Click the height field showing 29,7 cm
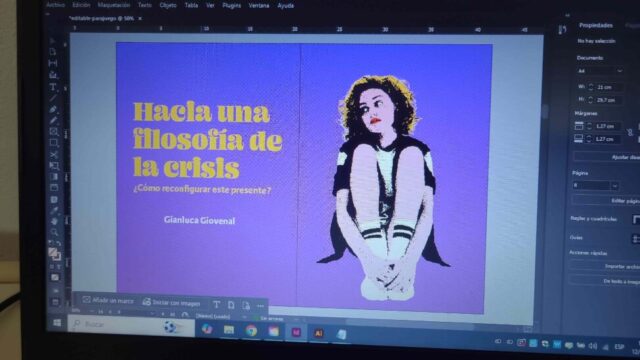This screenshot has width=640, height=360. [609, 100]
